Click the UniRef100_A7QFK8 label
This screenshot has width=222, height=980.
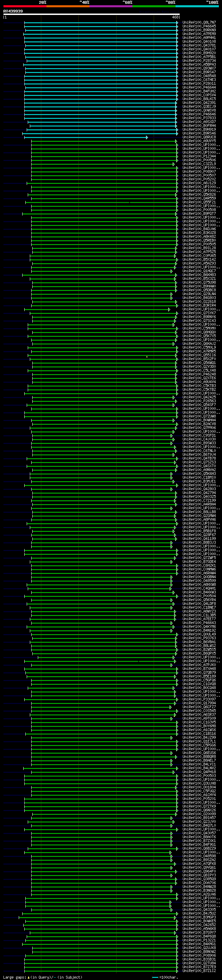[x=199, y=864]
